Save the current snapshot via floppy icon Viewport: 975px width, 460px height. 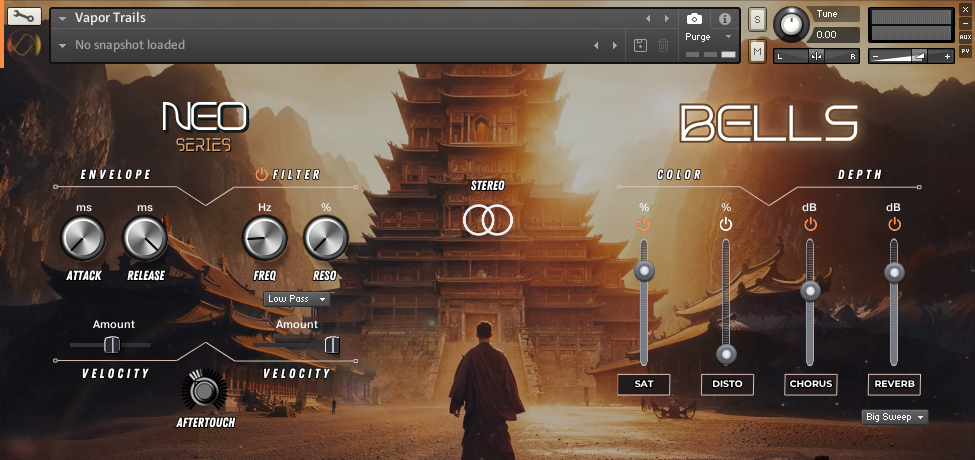tap(640, 45)
